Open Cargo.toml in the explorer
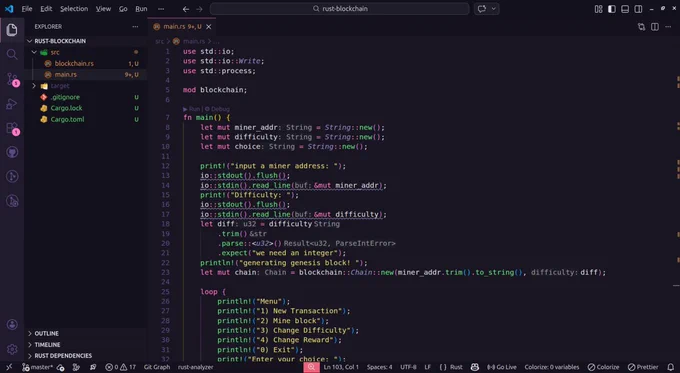 [x=67, y=119]
